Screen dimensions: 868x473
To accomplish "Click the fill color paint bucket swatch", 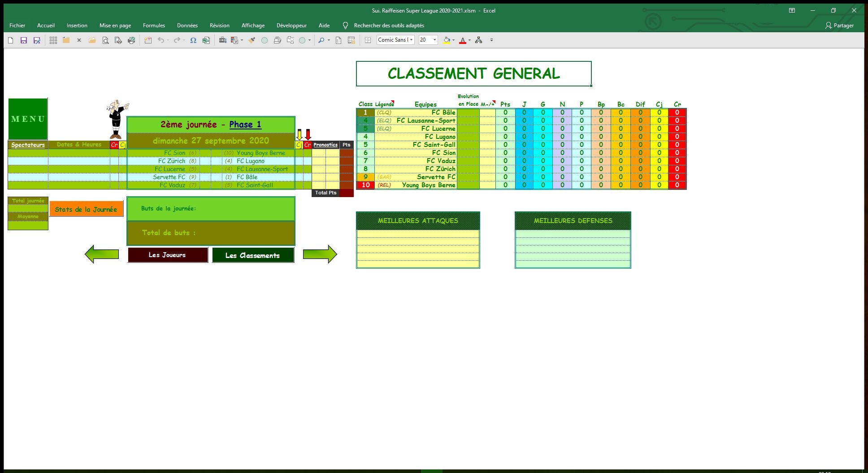I will 447,40.
